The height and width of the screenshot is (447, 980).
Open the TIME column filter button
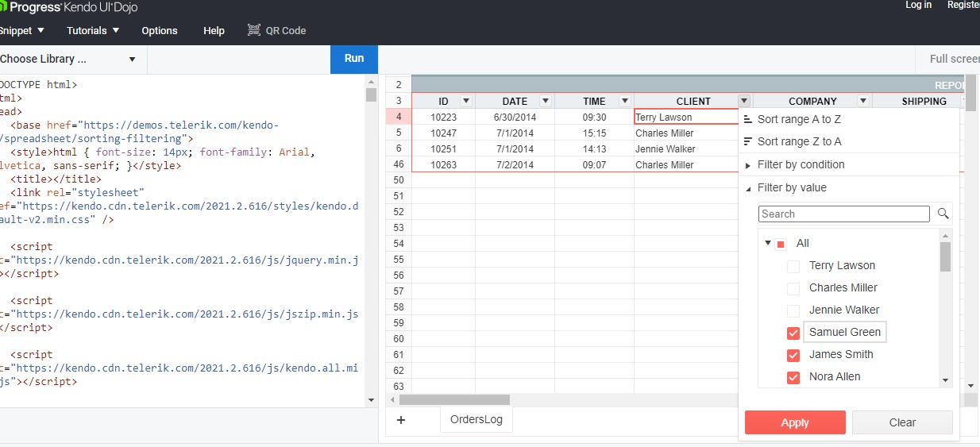[x=624, y=101]
